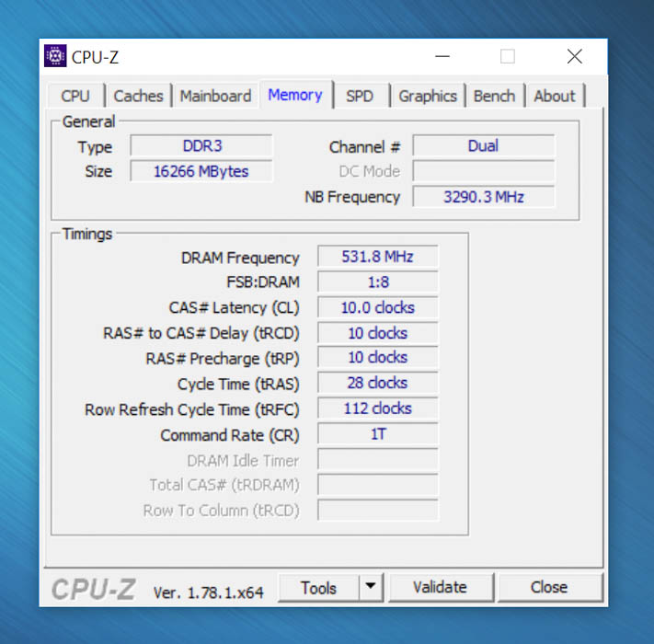Select the Memory tab
Screen dimensions: 654x644
coord(295,95)
